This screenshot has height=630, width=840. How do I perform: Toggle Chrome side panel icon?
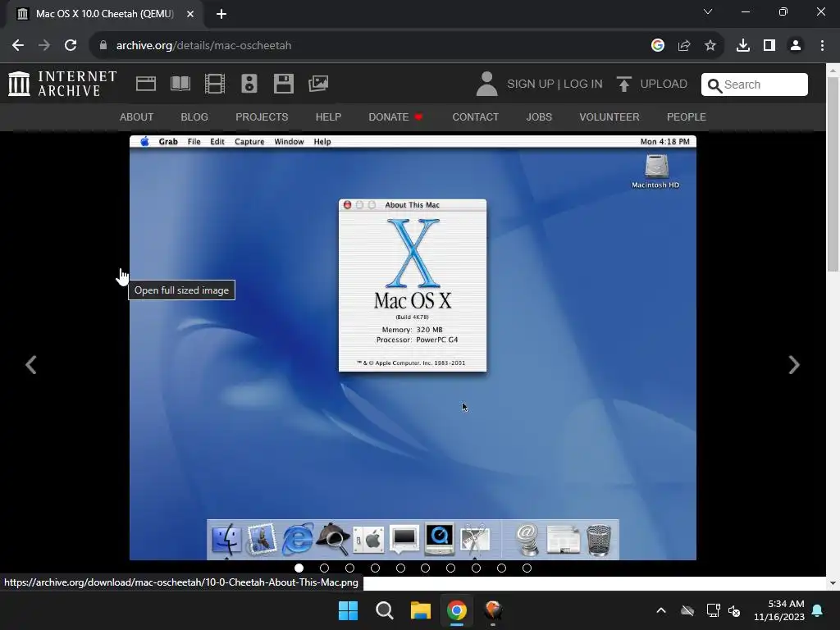coord(769,46)
